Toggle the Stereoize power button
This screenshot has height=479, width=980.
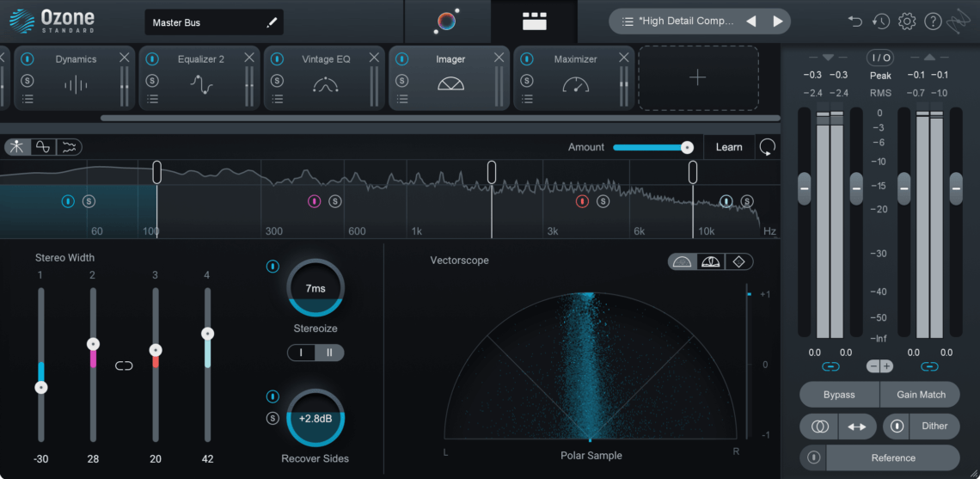click(273, 267)
